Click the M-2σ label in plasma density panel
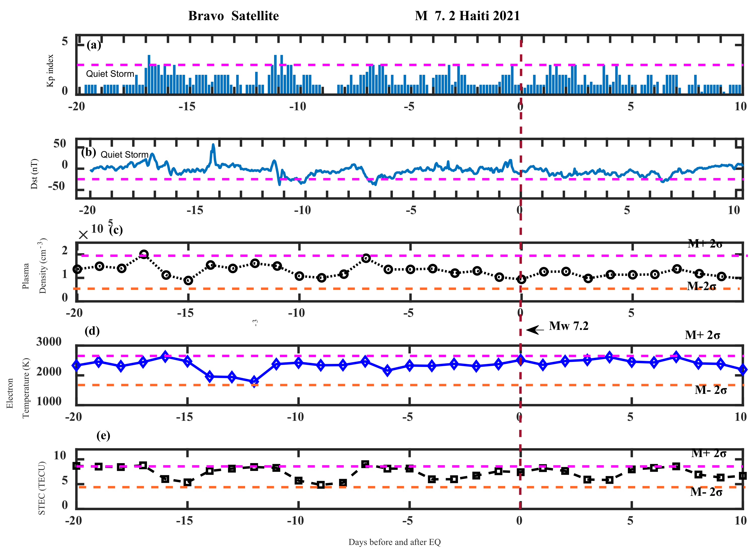Screen dimensions: 756x554 pyautogui.click(x=701, y=286)
